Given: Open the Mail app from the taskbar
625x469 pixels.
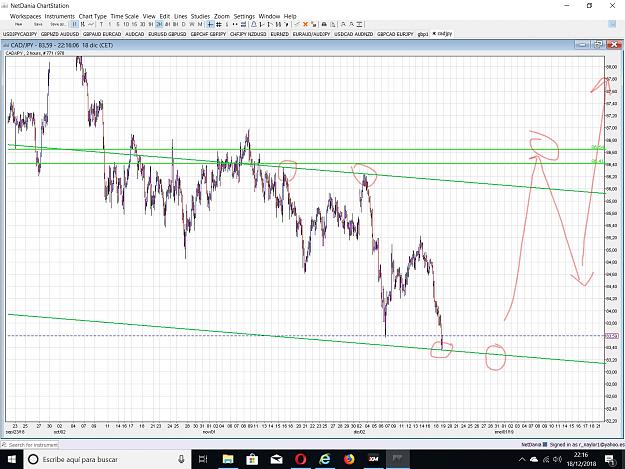Looking at the screenshot, I should point(276,459).
